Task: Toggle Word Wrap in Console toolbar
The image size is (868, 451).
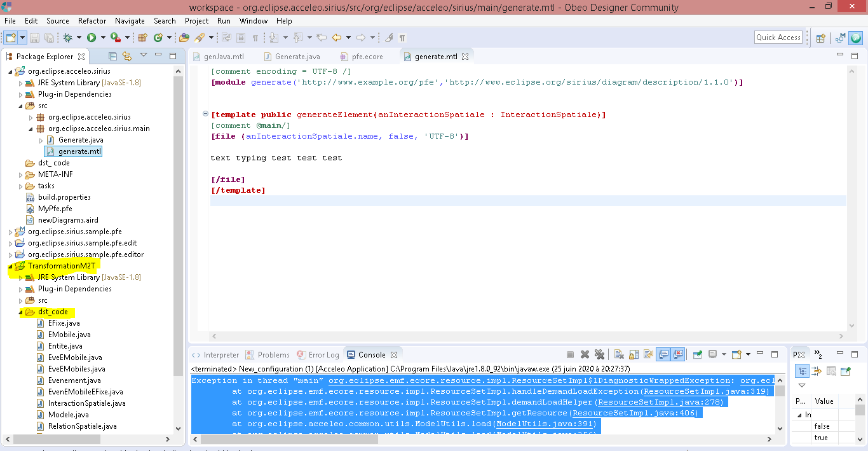Action: [x=648, y=354]
